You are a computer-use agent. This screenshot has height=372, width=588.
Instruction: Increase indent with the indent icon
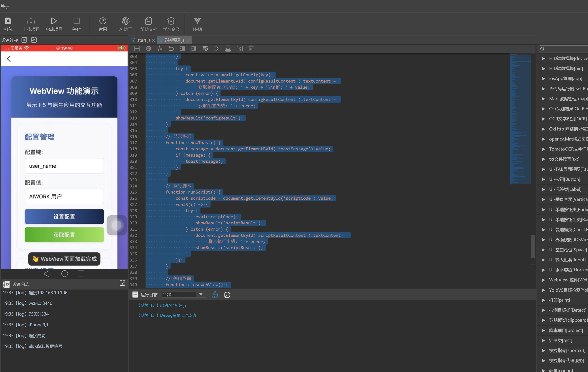(194, 49)
